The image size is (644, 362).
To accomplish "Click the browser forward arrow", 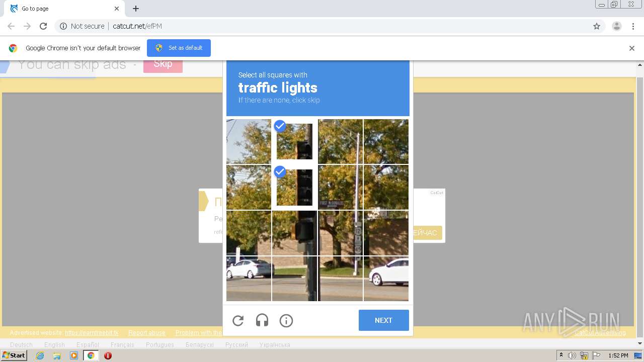I will coord(27,26).
